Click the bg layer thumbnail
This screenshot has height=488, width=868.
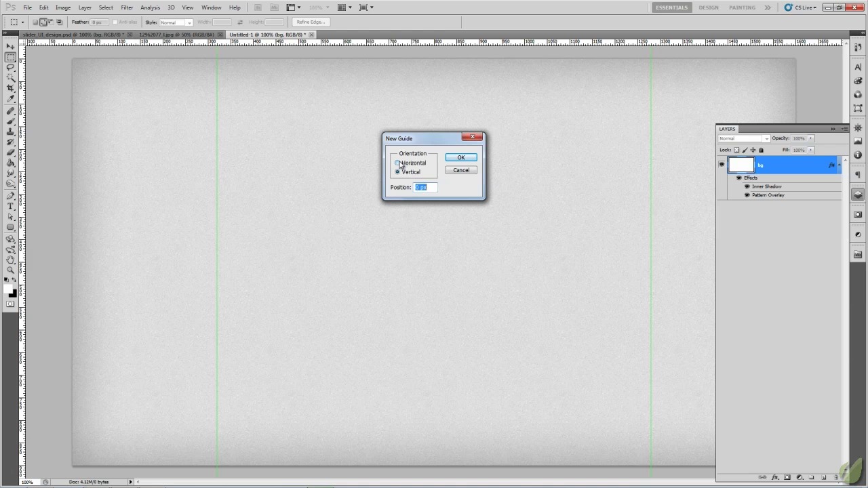tap(741, 165)
